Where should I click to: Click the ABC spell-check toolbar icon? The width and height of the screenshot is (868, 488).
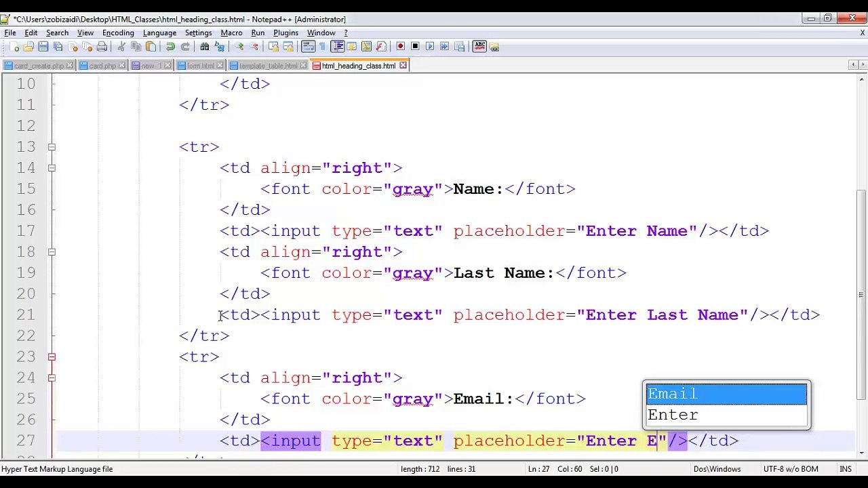click(x=479, y=47)
